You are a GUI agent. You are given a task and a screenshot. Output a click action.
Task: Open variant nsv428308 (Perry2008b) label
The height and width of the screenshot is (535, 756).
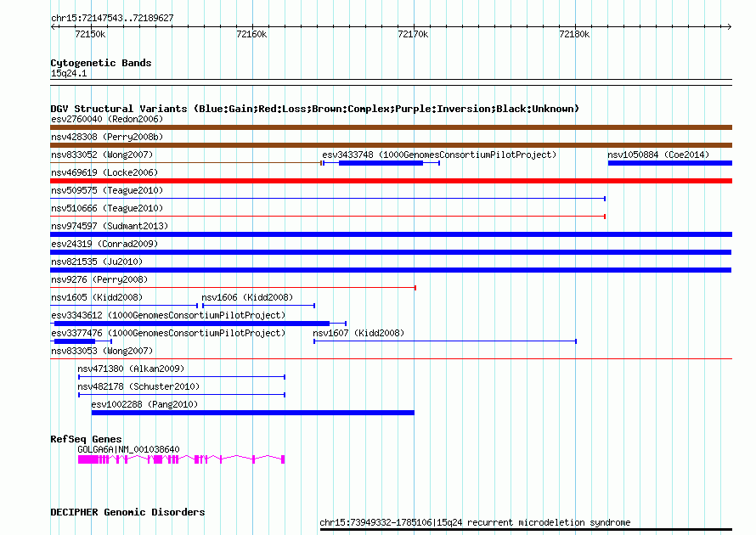click(x=107, y=137)
